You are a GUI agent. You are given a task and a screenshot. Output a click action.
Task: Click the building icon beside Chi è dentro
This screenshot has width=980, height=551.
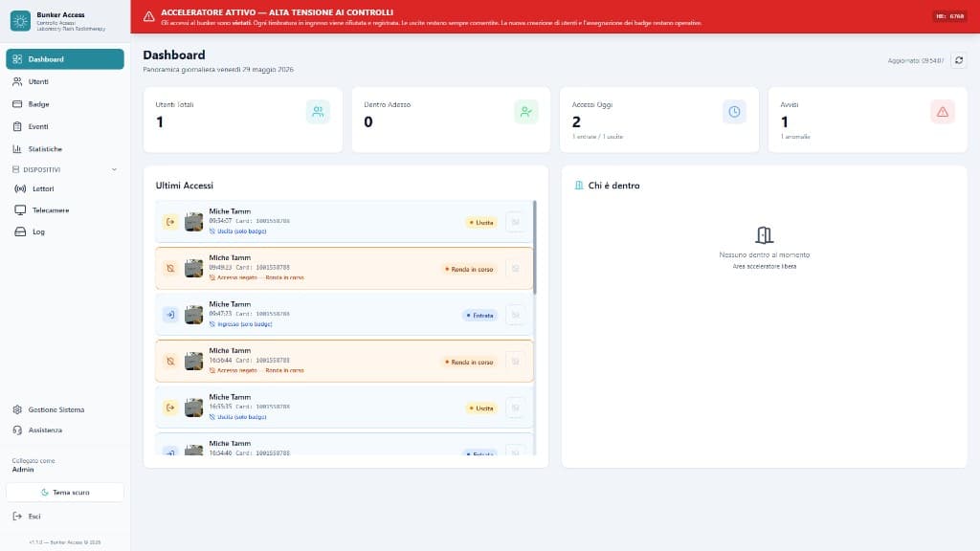[579, 186]
